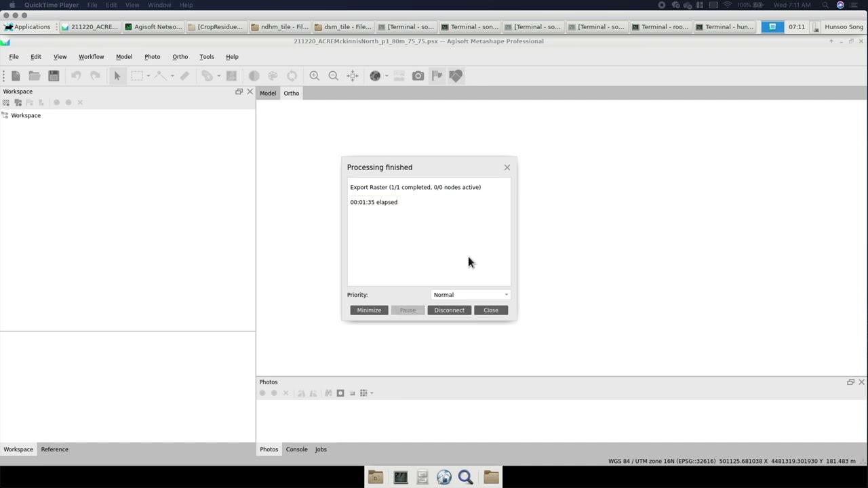
Task: Switch to the Reference pane tab
Action: (54, 449)
